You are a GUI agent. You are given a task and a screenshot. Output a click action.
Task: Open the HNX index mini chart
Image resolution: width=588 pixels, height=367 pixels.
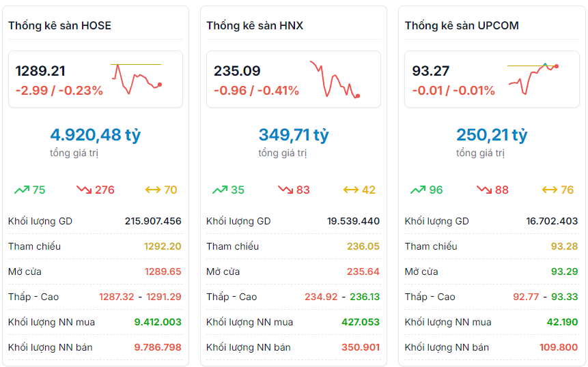click(335, 79)
